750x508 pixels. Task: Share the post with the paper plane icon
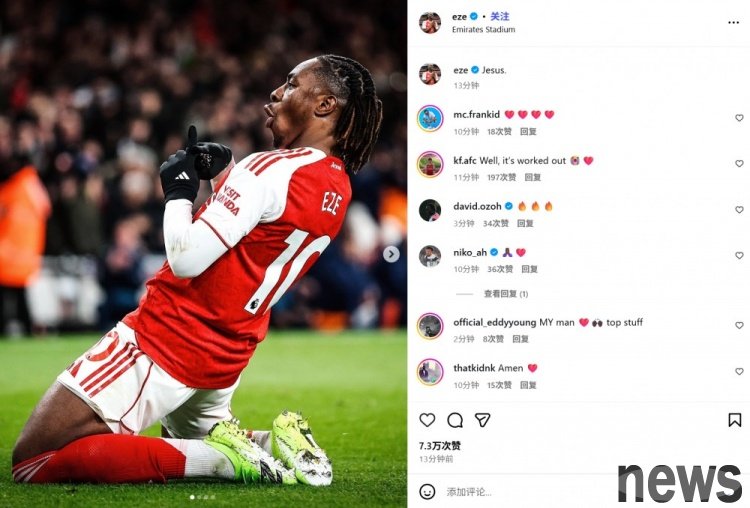click(482, 420)
